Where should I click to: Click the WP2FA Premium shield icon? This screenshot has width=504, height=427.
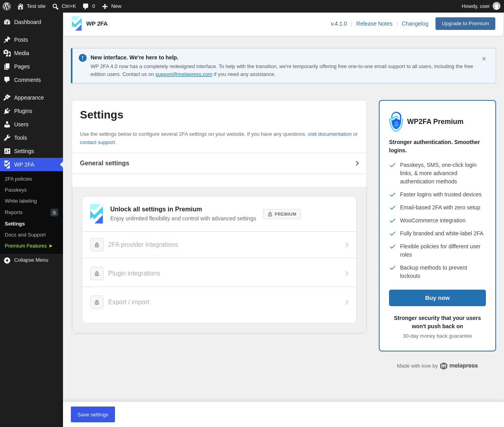pos(396,122)
